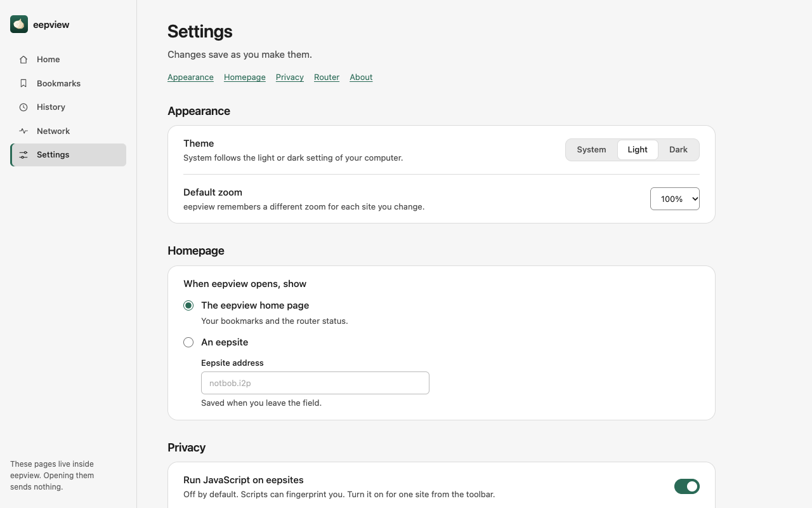
Task: Open Home in the sidebar
Action: pos(69,60)
